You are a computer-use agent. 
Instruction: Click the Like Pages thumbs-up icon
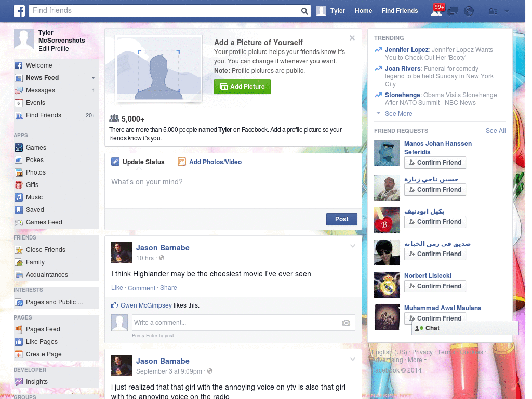[19, 342]
